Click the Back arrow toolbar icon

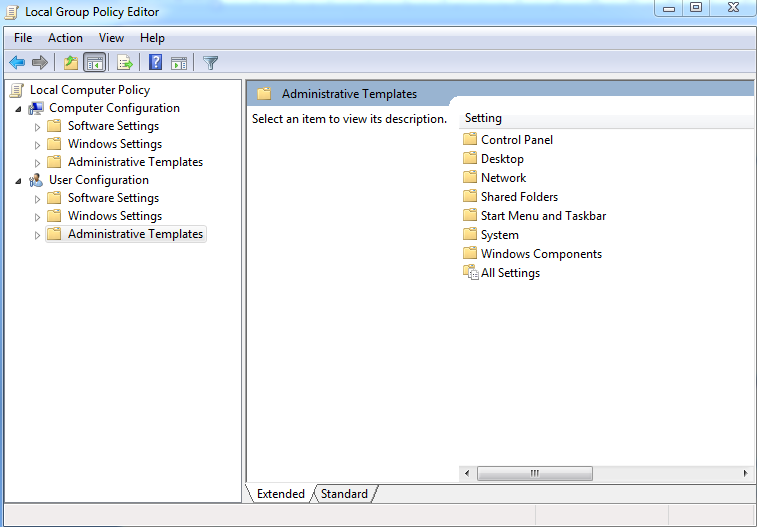point(17,63)
